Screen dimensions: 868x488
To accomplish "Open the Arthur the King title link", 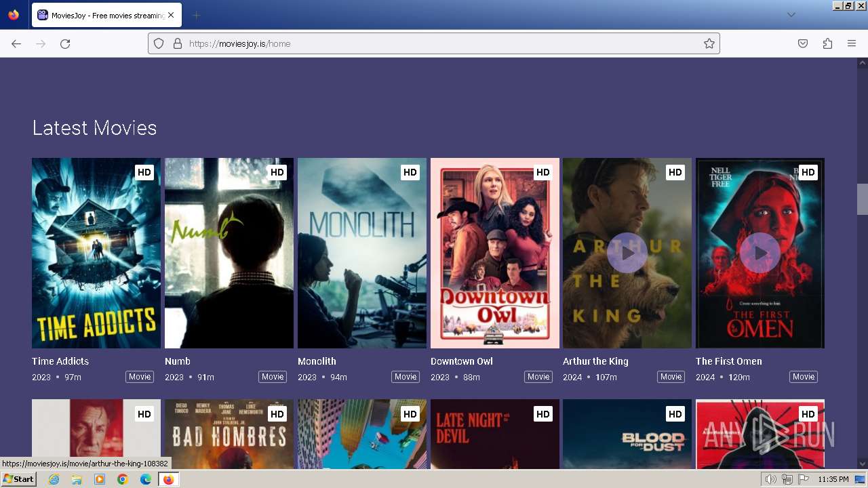I will tap(595, 361).
